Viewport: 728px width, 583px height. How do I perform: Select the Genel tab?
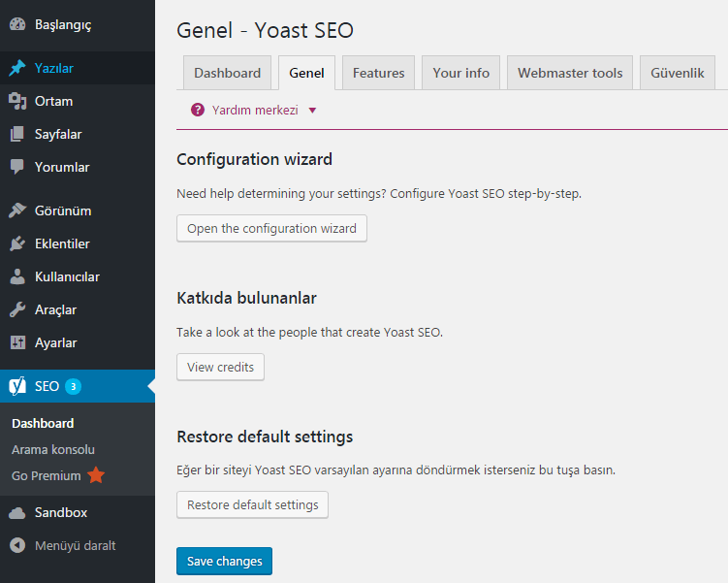click(306, 73)
